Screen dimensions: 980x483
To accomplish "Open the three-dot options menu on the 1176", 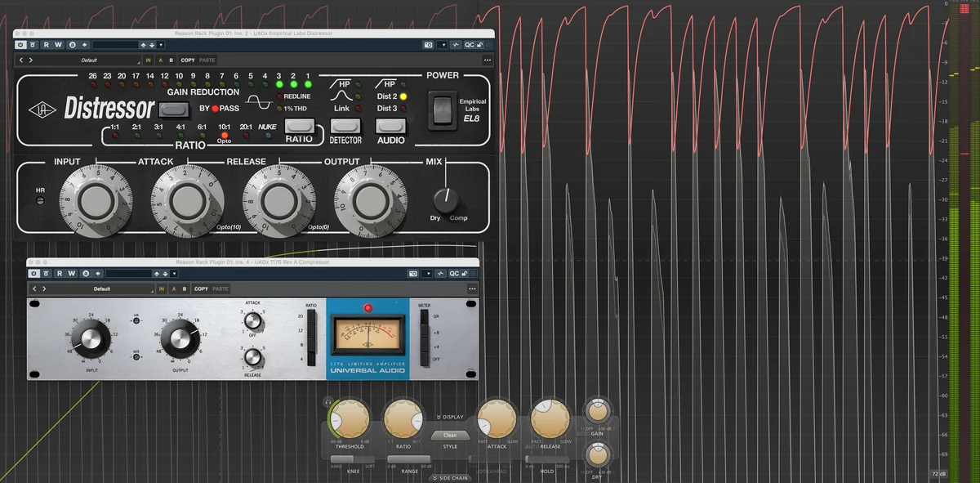I will pyautogui.click(x=472, y=288).
